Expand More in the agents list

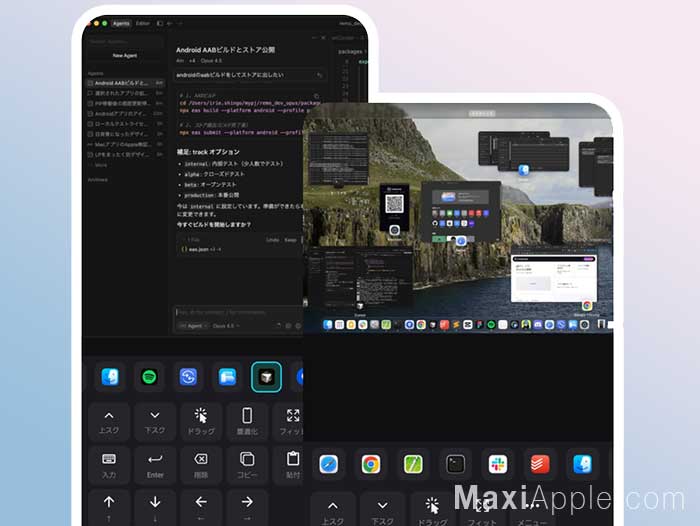click(100, 165)
